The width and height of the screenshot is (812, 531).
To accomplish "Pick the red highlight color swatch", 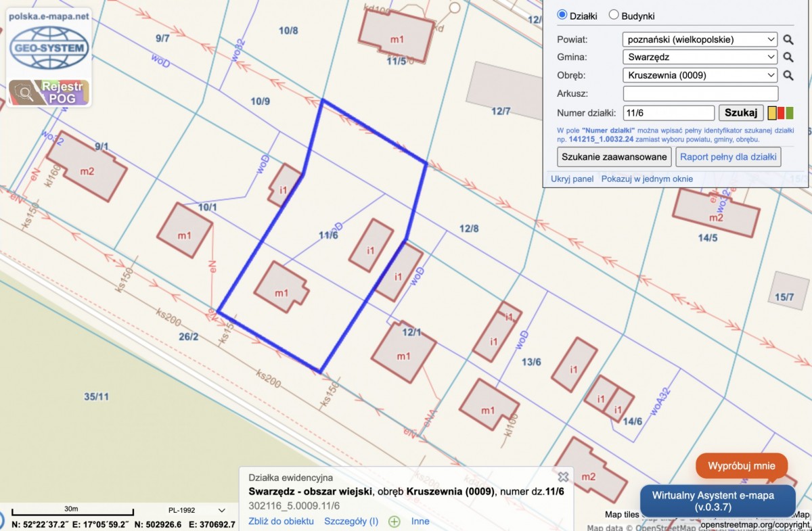I will click(x=780, y=113).
